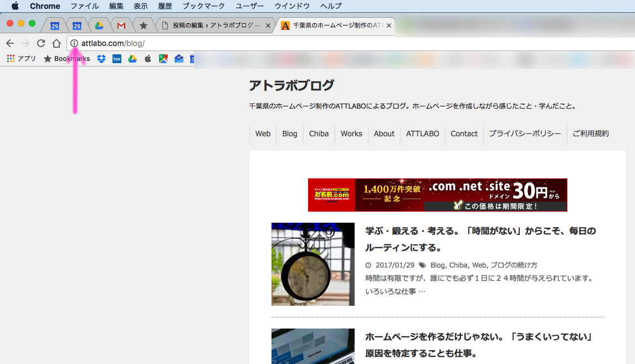The width and height of the screenshot is (635, 364).
Task: Switch to the Google Drive pinned tab
Action: [x=99, y=25]
